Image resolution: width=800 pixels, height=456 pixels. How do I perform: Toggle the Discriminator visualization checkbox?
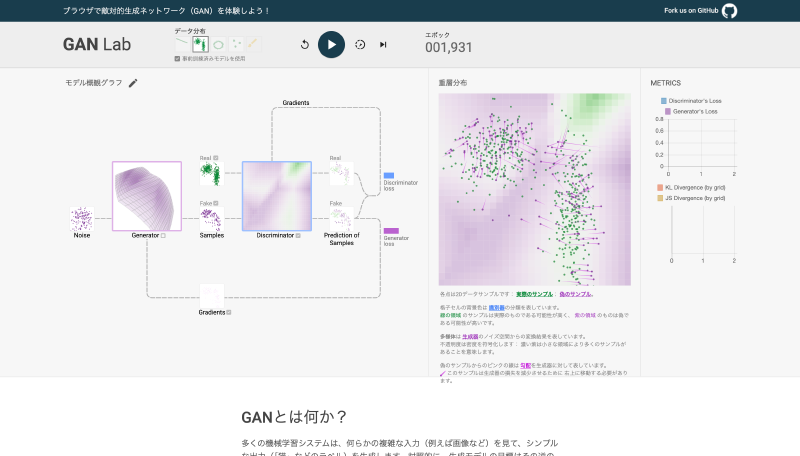click(298, 236)
